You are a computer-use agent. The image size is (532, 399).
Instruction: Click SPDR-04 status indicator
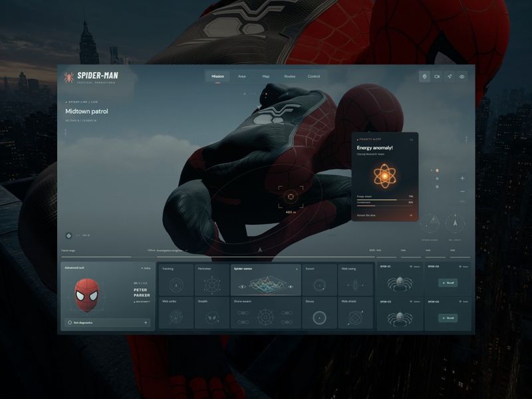pyautogui.click(x=464, y=302)
